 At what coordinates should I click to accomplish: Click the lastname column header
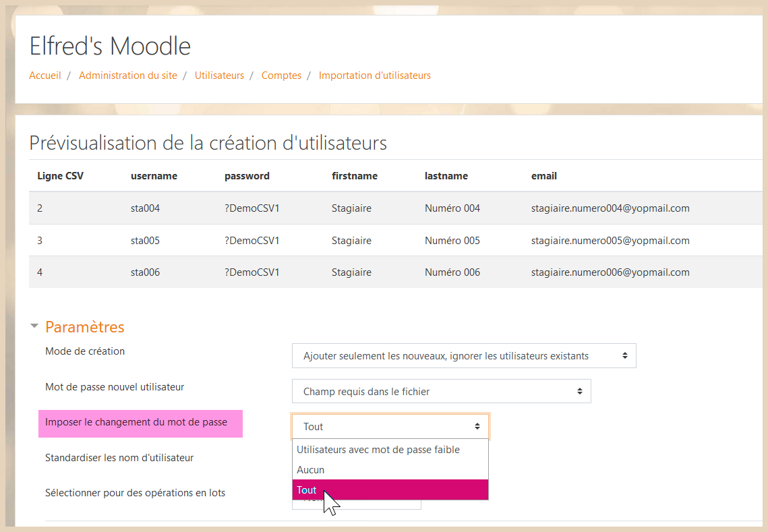[x=446, y=176]
